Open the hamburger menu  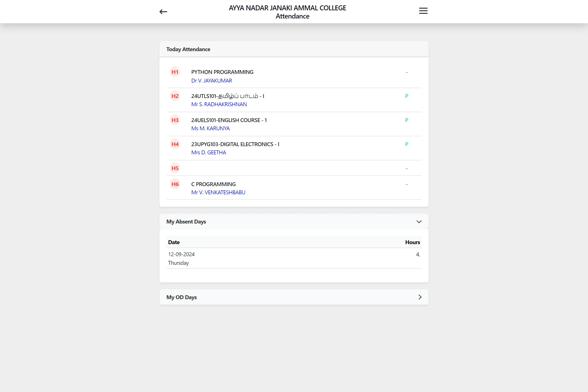(423, 11)
